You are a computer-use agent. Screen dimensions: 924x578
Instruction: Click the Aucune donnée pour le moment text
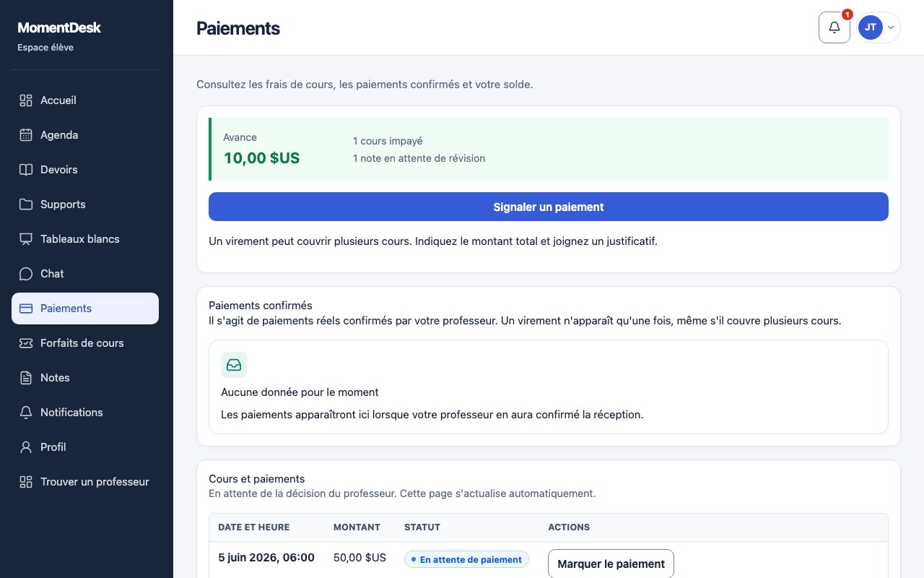300,392
